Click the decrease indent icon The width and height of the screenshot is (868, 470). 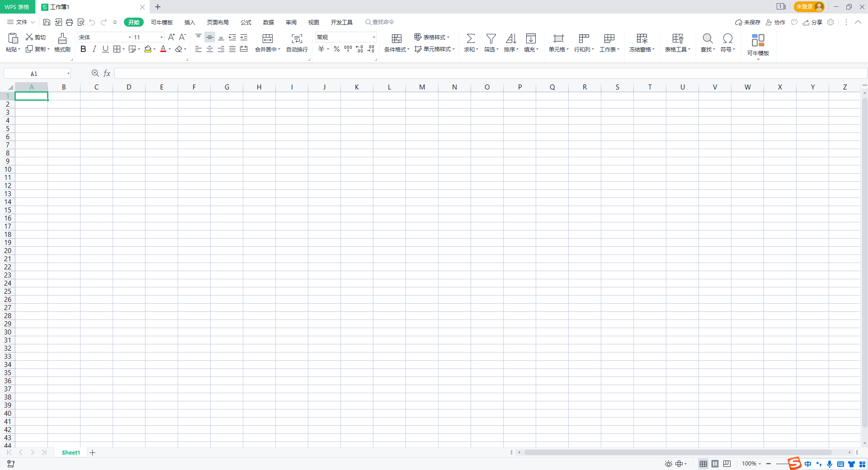point(232,37)
